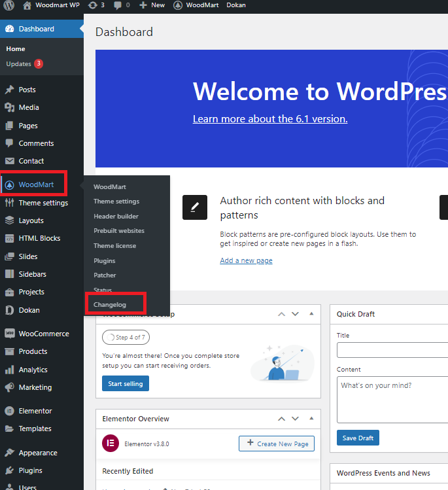Click the Comments bubble icon in sidebar
The width and height of the screenshot is (448, 490).
pyautogui.click(x=10, y=143)
